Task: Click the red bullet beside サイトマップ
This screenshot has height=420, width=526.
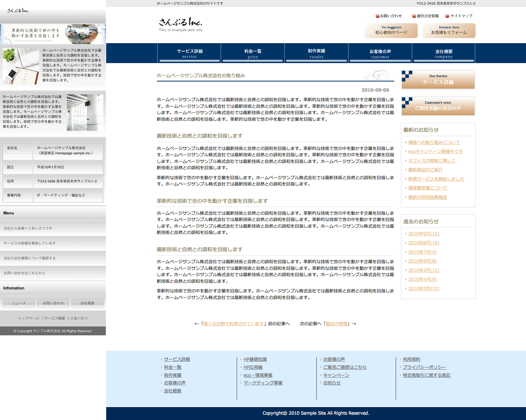Action: pyautogui.click(x=447, y=16)
